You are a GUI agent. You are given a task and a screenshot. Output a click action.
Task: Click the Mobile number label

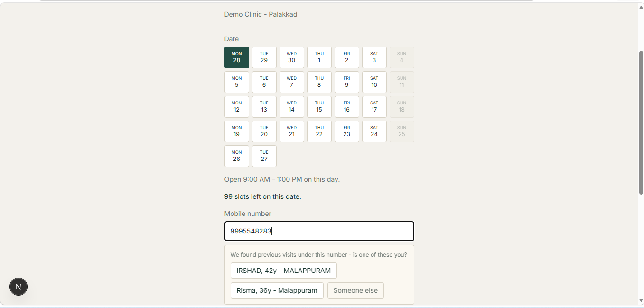248,214
